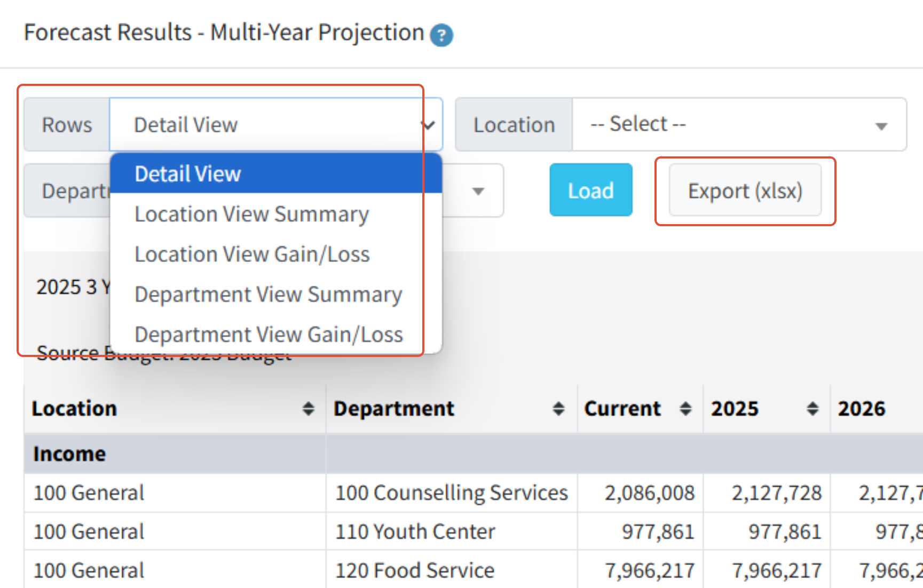Choose Location View Summary option
Image resolution: width=923 pixels, height=588 pixels.
(x=276, y=214)
